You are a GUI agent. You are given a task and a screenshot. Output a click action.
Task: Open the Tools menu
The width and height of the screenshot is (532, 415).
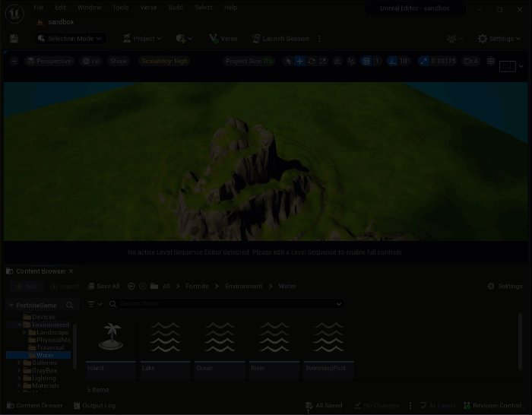coord(120,8)
